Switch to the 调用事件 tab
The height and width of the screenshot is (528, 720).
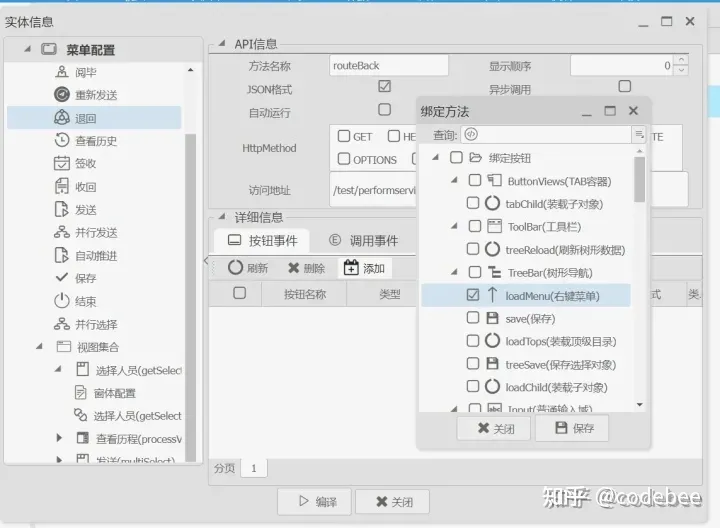(363, 241)
